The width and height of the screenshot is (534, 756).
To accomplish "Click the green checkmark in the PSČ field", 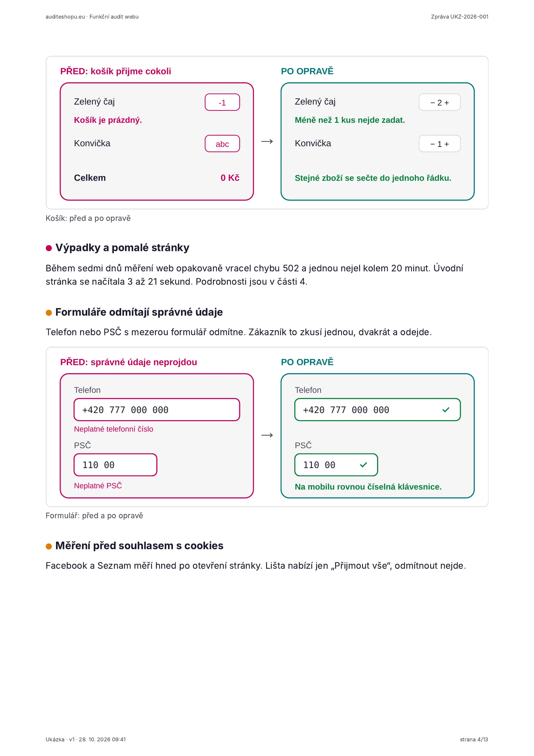I will [x=363, y=464].
